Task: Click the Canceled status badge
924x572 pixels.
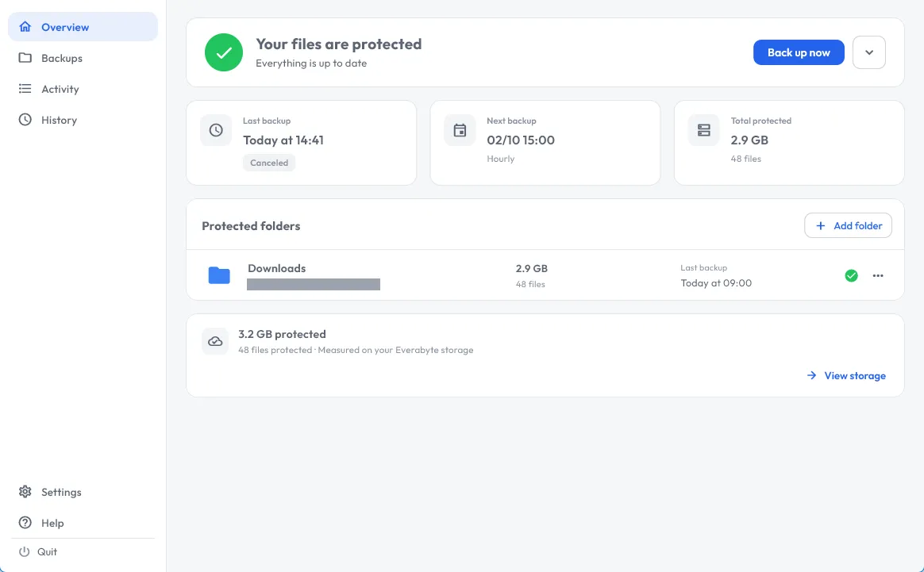Action: pyautogui.click(x=269, y=163)
